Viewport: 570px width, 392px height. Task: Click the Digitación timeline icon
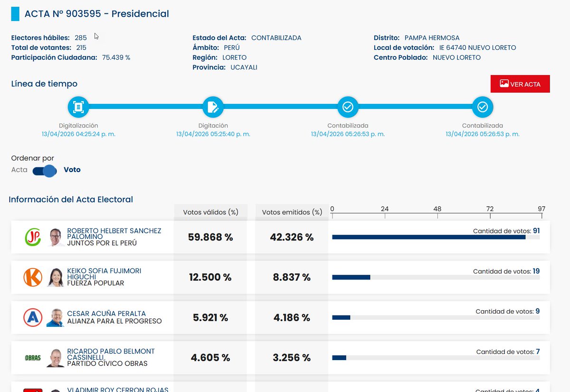pyautogui.click(x=213, y=107)
